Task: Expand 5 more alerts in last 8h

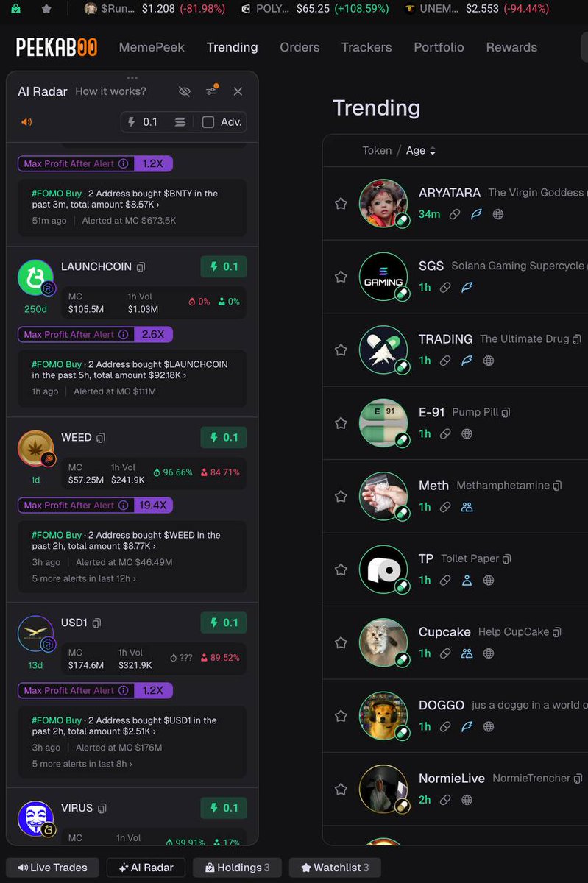Action: coord(82,764)
